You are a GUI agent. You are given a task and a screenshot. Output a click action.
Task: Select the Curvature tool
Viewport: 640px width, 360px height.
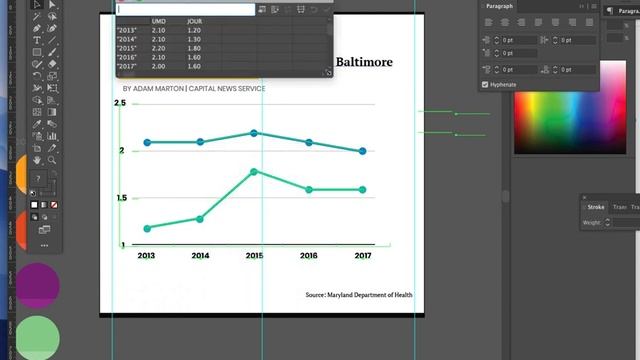[x=52, y=28]
